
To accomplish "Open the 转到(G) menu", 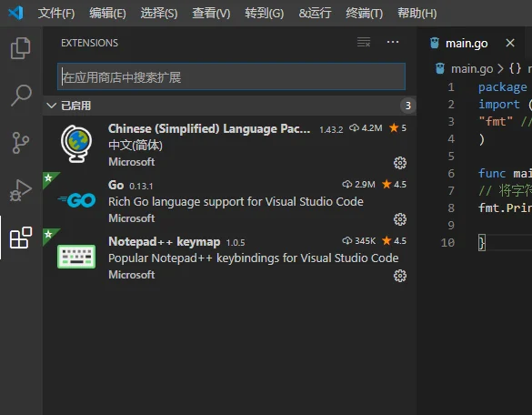I will [x=265, y=14].
